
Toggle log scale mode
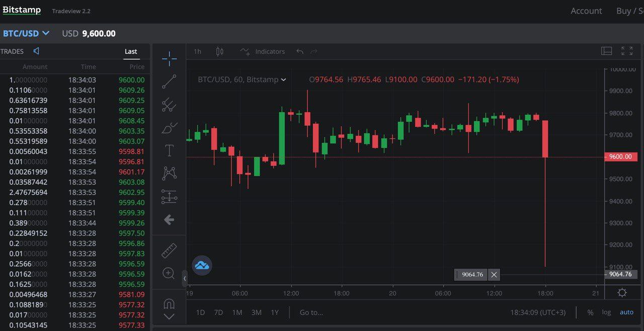[x=606, y=312]
